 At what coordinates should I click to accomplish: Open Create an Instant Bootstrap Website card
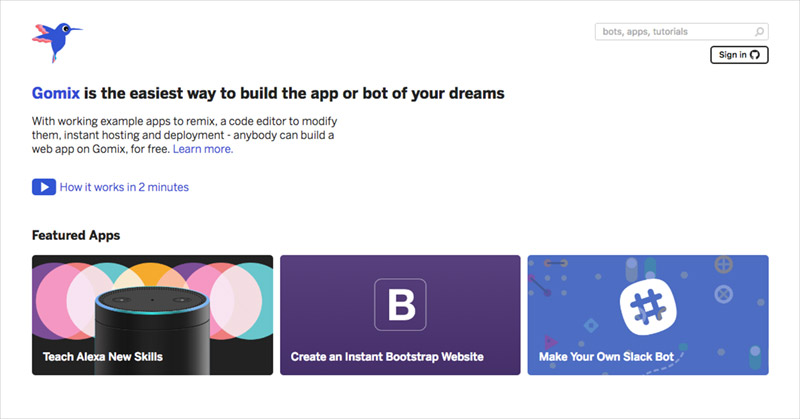point(401,315)
